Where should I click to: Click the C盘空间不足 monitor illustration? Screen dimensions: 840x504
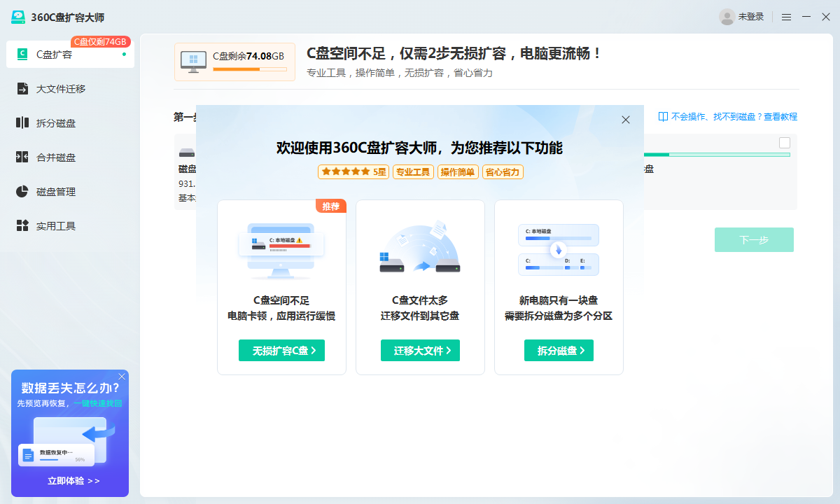281,251
